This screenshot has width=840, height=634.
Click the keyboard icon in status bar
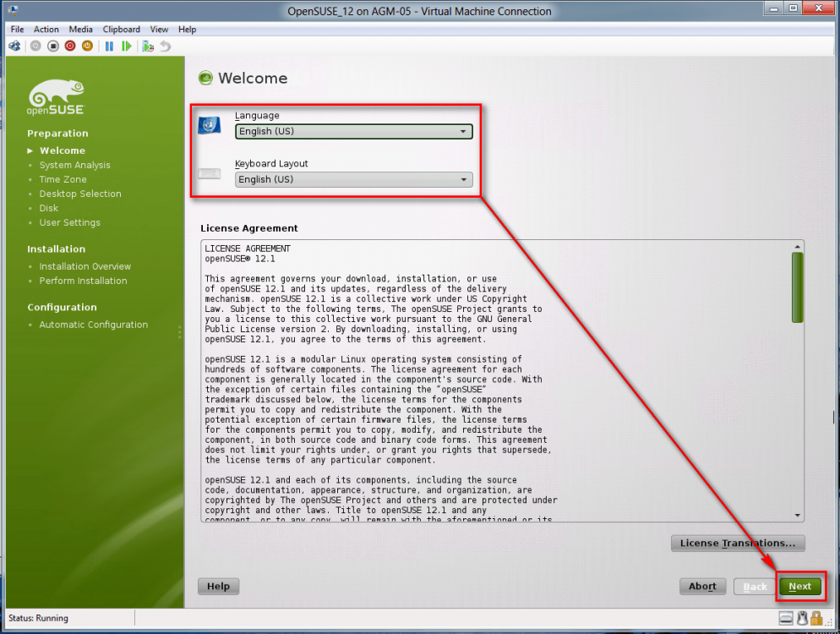coord(785,618)
